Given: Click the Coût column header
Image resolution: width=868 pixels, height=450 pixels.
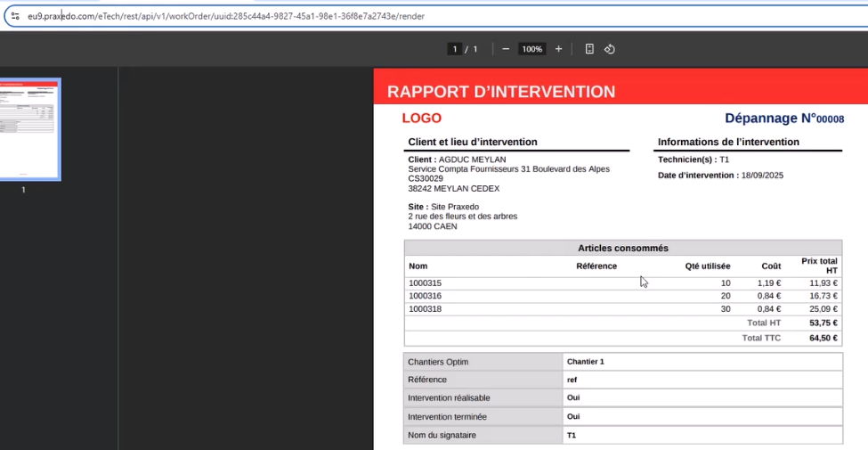Looking at the screenshot, I should pyautogui.click(x=771, y=266).
